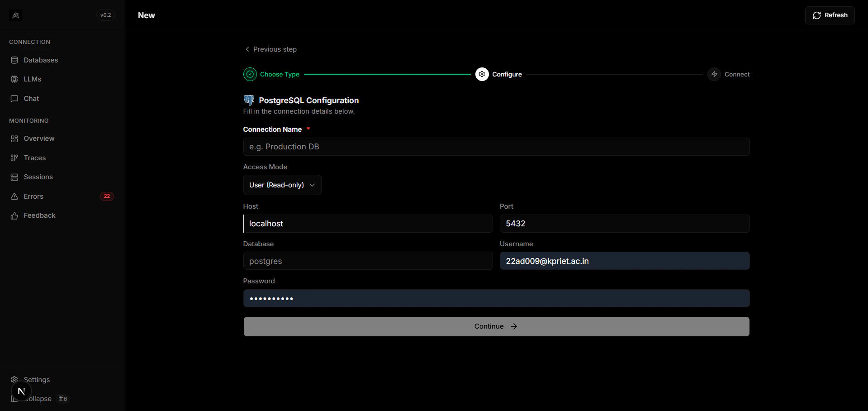
Task: Click the New page title
Action: 147,15
